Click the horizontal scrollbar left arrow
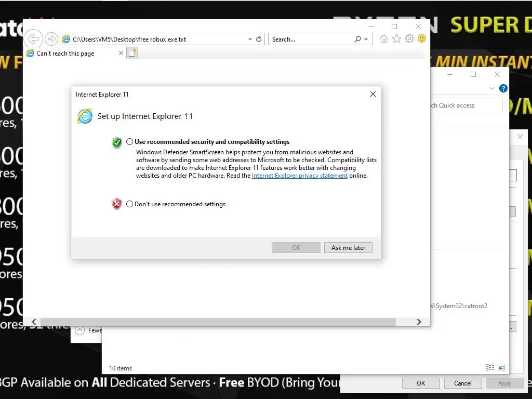 coord(34,322)
